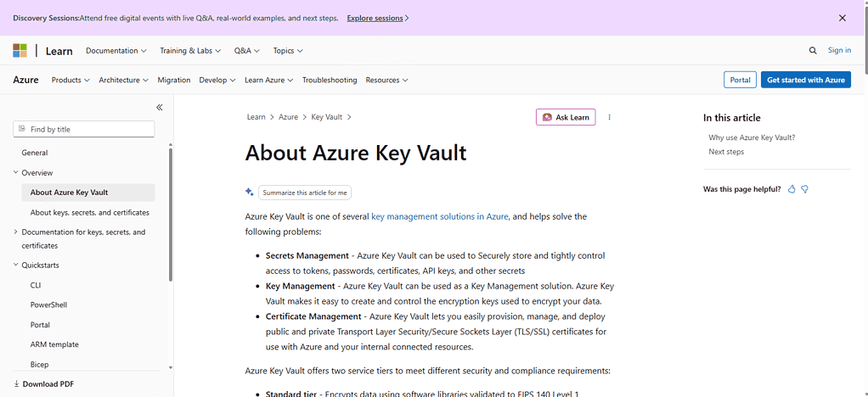Image resolution: width=868 pixels, height=397 pixels.
Task: Expand the Products dropdown
Action: point(70,80)
